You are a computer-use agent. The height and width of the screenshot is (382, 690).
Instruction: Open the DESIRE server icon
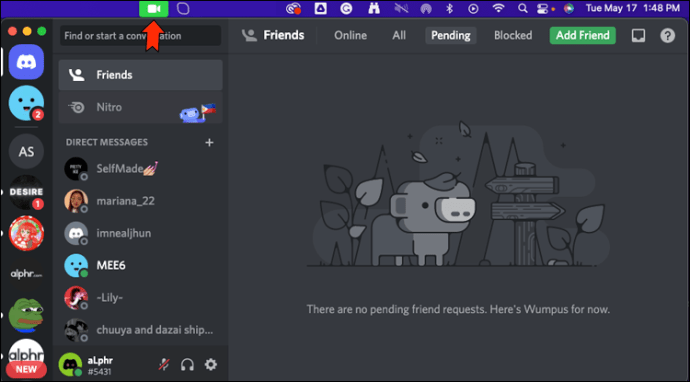pos(26,192)
